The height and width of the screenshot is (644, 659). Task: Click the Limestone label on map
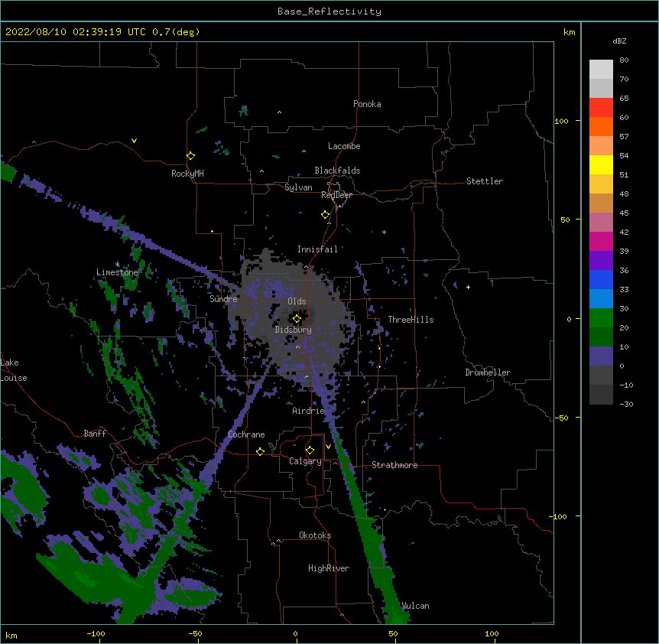(x=117, y=272)
